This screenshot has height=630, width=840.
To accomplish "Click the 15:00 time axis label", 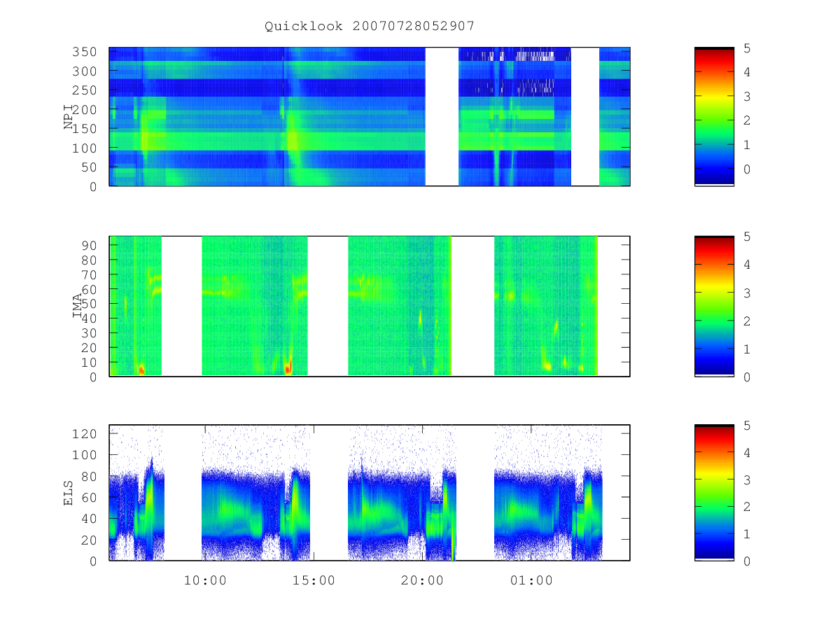I will 314,580.
